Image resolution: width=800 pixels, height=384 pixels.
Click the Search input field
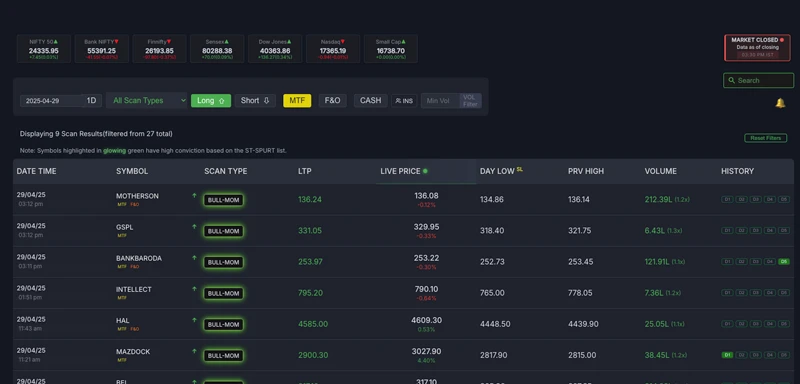click(x=759, y=81)
